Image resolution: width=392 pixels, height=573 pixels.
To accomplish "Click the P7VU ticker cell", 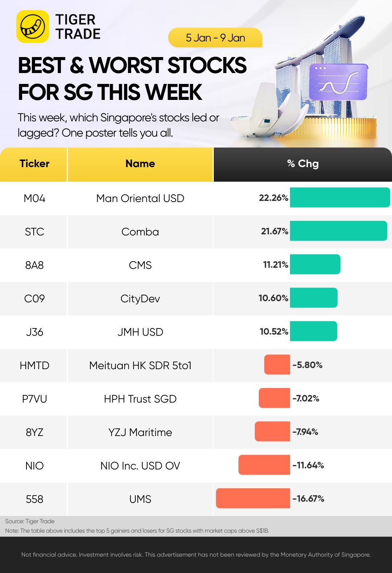I will [34, 399].
